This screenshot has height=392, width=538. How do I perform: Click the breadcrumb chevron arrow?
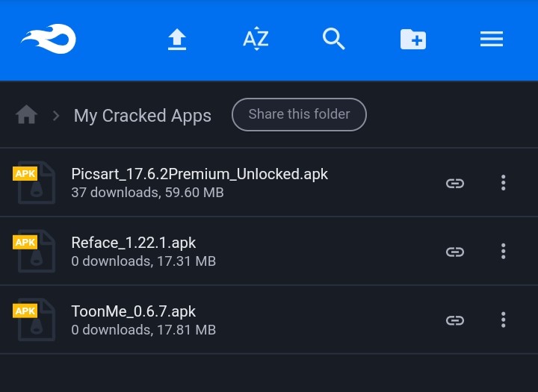tap(56, 116)
